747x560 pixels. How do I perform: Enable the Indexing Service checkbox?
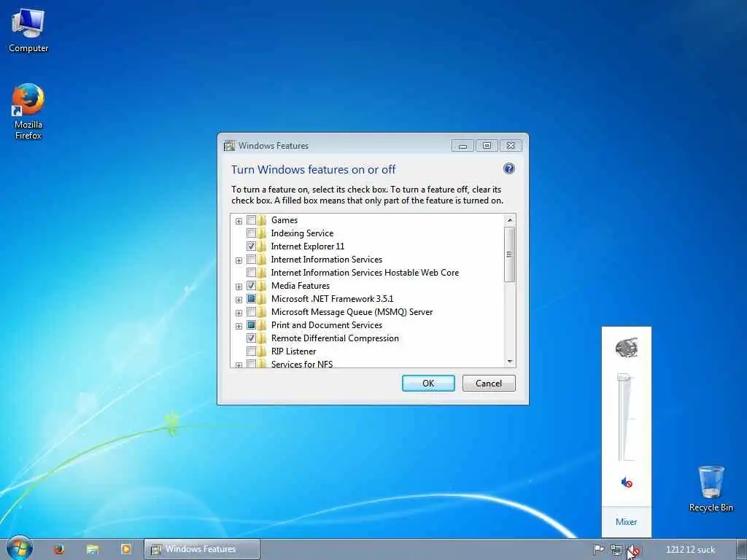(x=251, y=233)
